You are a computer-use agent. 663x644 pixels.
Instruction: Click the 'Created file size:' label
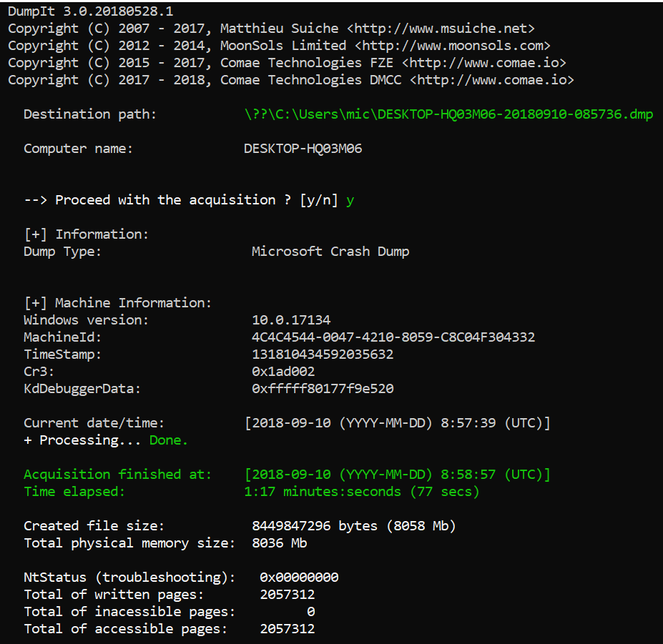(x=94, y=526)
